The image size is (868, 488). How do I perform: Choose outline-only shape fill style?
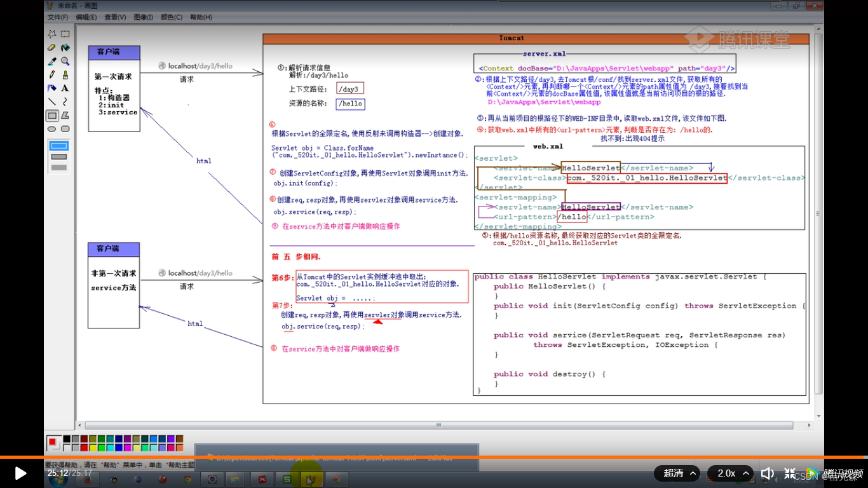pos(59,146)
